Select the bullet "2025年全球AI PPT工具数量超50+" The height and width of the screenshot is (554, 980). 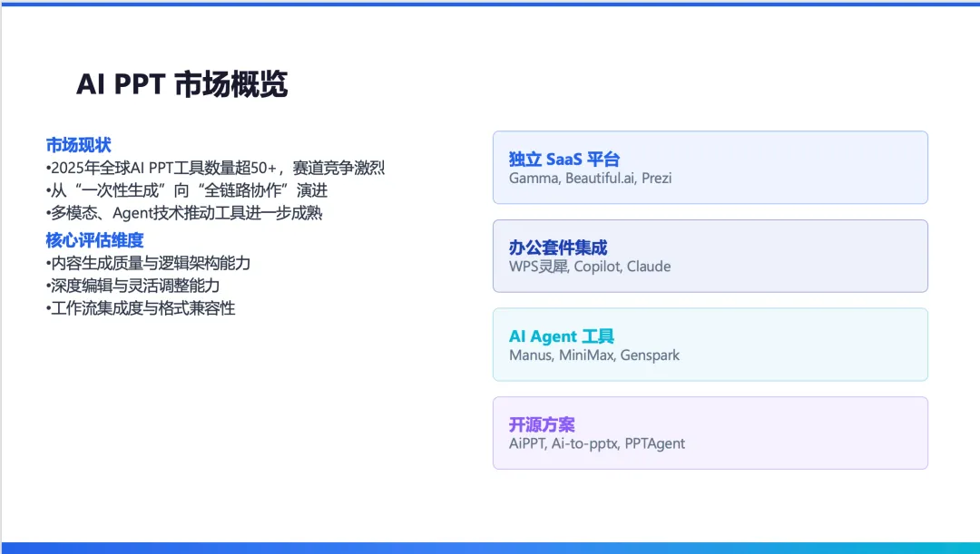click(x=216, y=168)
